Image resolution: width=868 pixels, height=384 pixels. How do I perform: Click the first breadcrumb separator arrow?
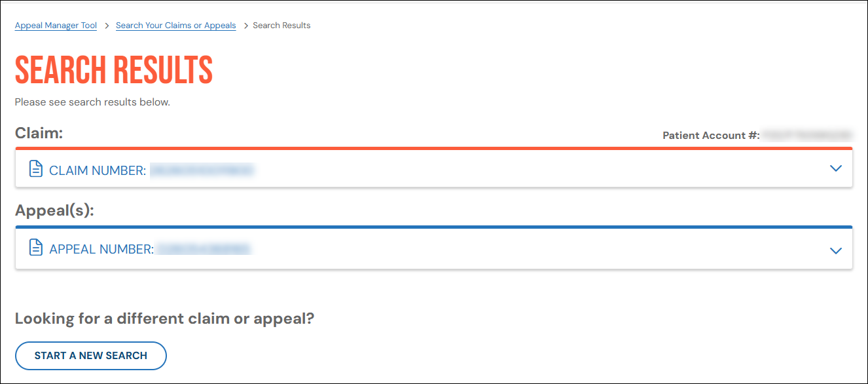(107, 26)
